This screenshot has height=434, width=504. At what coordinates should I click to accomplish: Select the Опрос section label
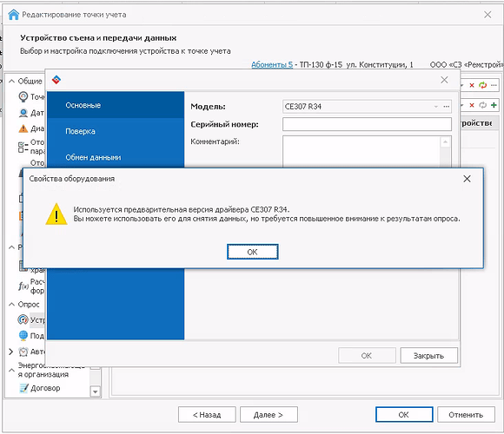29,305
